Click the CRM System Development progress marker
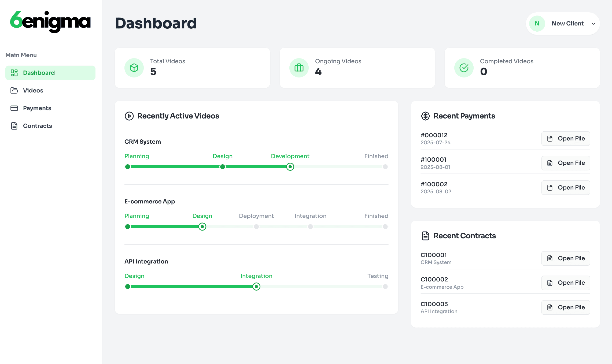Screen dimensions: 612x364 290,167
